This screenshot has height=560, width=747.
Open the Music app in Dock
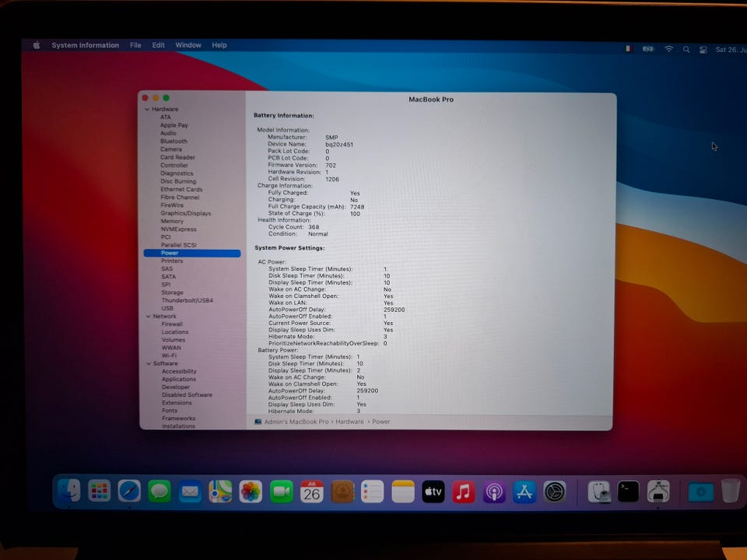click(464, 492)
